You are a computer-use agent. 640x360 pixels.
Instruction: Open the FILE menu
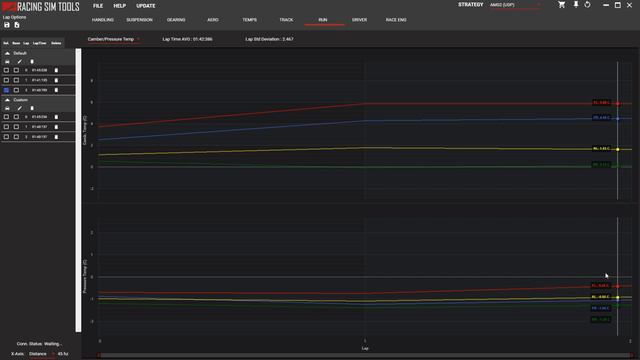click(98, 6)
